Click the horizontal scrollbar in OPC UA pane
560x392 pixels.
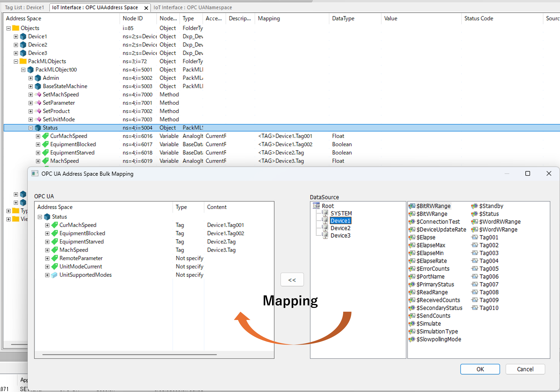(x=129, y=354)
